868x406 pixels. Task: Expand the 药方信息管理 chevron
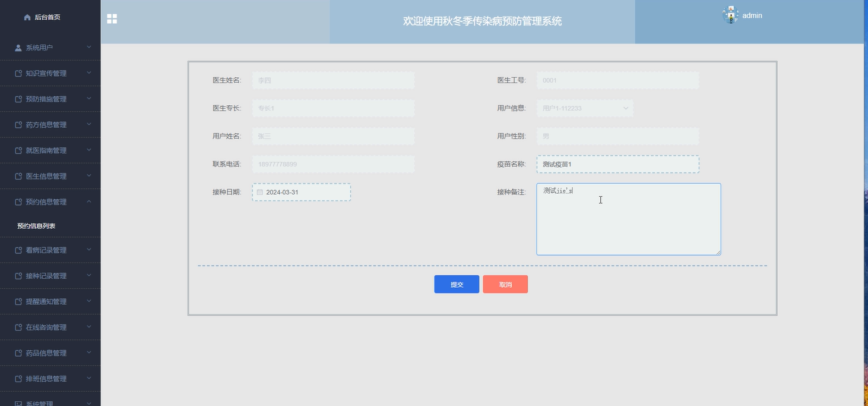(x=89, y=124)
